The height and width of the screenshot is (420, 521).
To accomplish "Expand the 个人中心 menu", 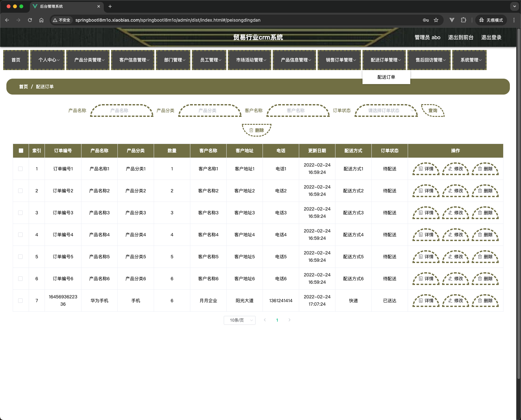I will (x=47, y=60).
